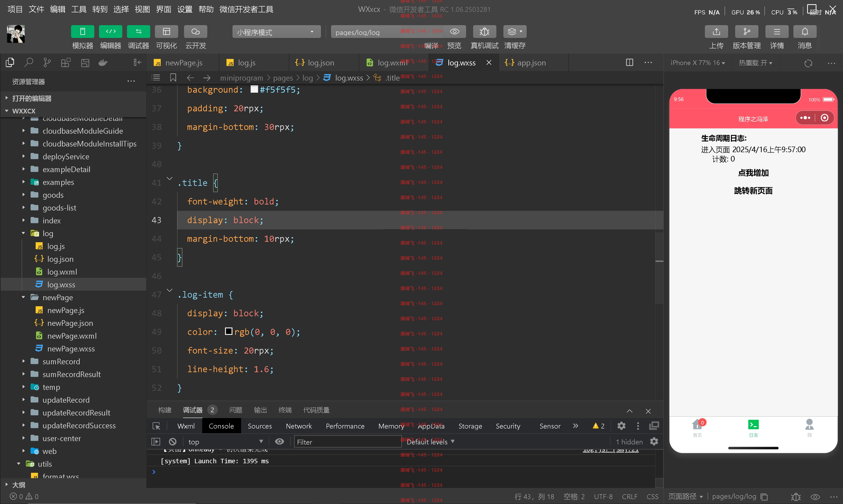
Task: Collapse the sidebar with the collapse icon
Action: click(x=137, y=62)
